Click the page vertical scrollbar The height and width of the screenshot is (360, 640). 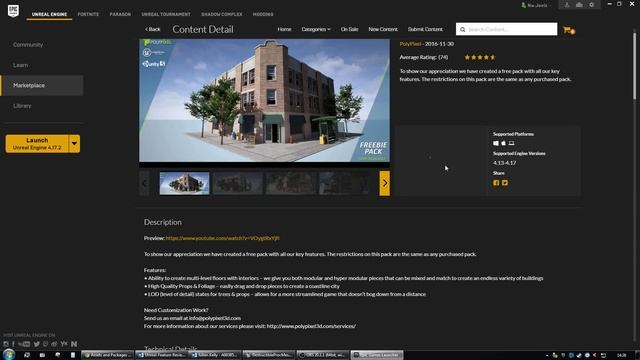pyautogui.click(x=635, y=65)
